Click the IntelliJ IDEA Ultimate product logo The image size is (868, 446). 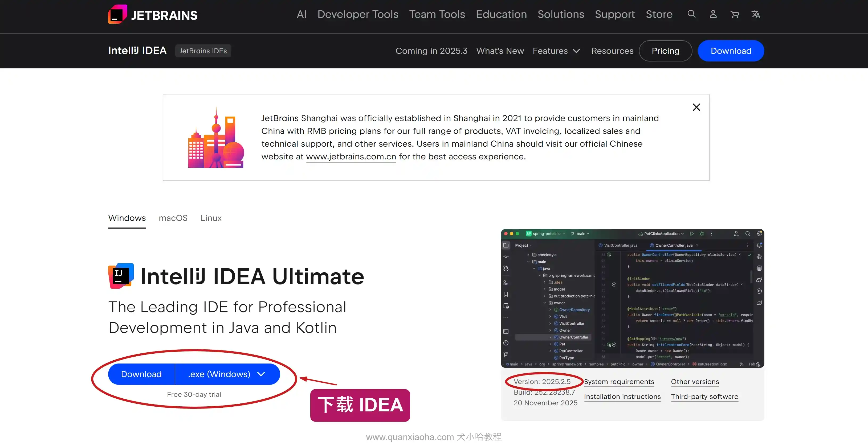click(x=121, y=276)
